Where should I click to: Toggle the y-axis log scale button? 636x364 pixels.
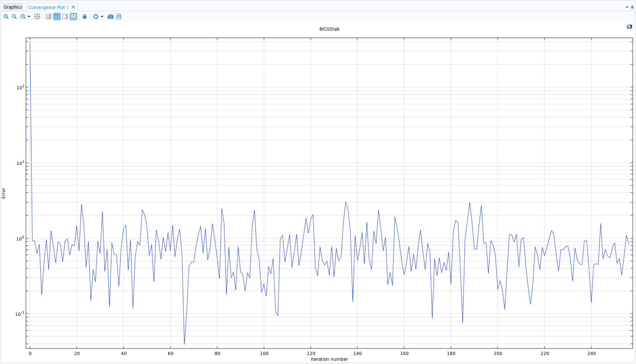click(x=57, y=17)
